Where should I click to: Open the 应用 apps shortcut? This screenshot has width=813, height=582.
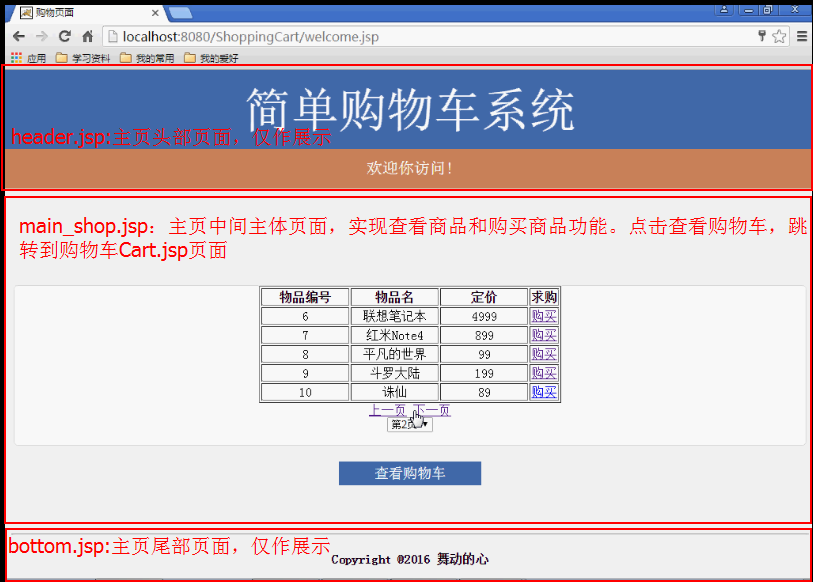[x=29, y=58]
